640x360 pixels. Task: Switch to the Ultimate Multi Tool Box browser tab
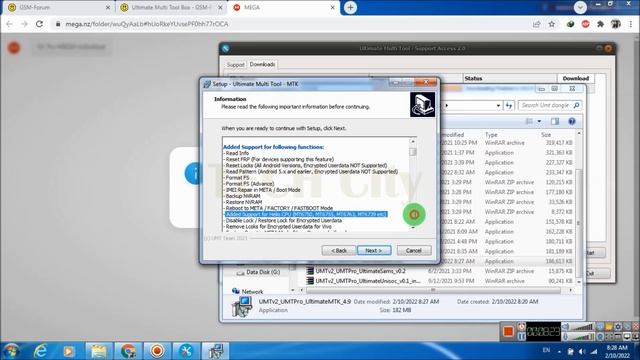coord(172,7)
